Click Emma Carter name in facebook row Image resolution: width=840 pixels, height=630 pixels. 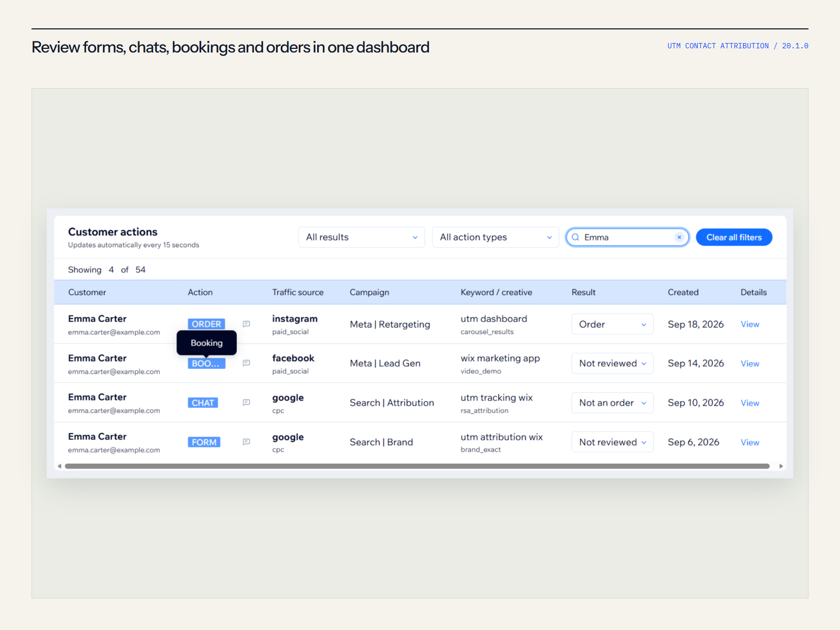click(97, 358)
